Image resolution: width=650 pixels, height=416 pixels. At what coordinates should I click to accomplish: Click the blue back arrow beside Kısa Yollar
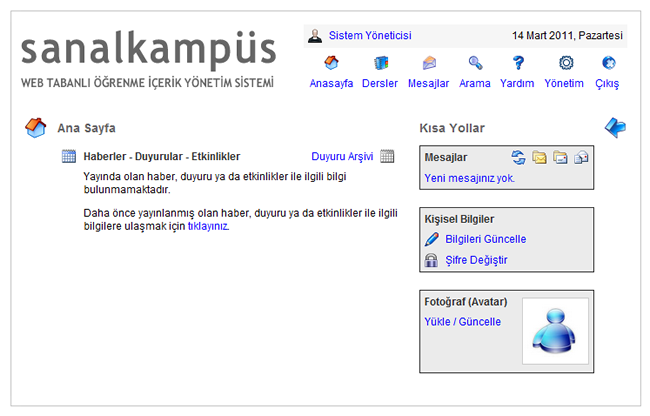(x=615, y=127)
